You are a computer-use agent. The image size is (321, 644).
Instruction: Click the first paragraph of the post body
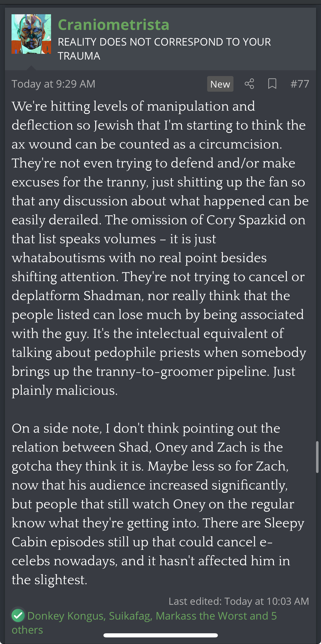[161, 248]
